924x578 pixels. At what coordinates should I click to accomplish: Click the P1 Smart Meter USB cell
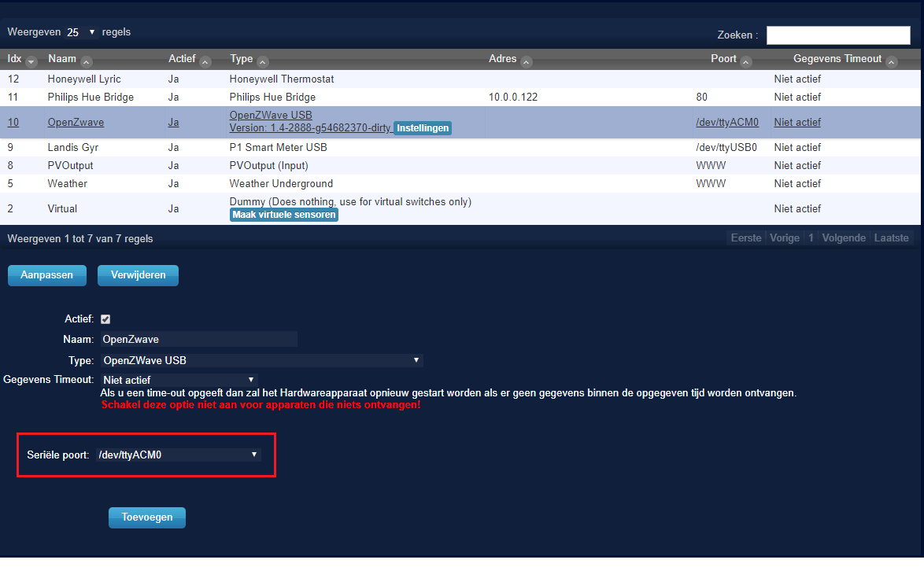(278, 147)
